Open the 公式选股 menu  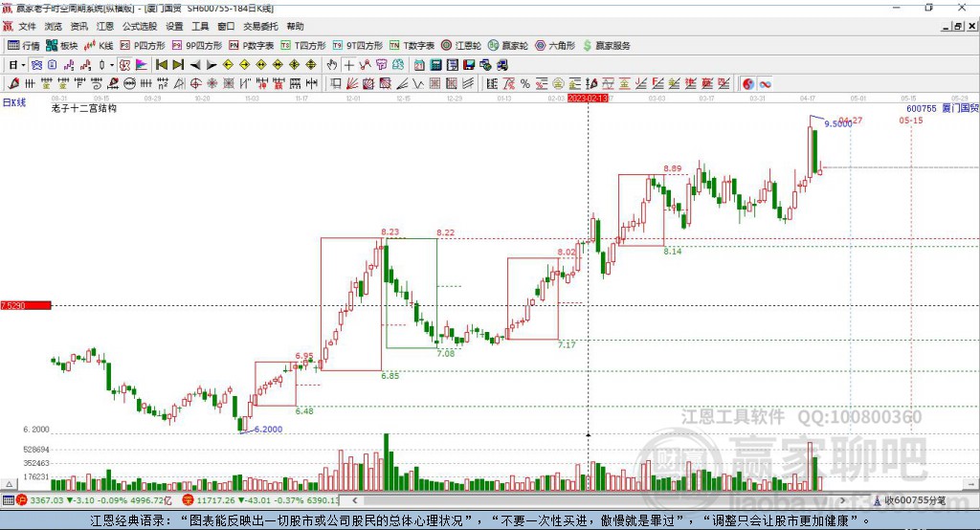[140, 26]
